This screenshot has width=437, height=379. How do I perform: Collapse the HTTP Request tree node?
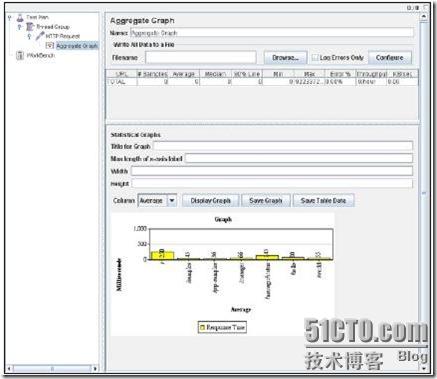tap(29, 36)
